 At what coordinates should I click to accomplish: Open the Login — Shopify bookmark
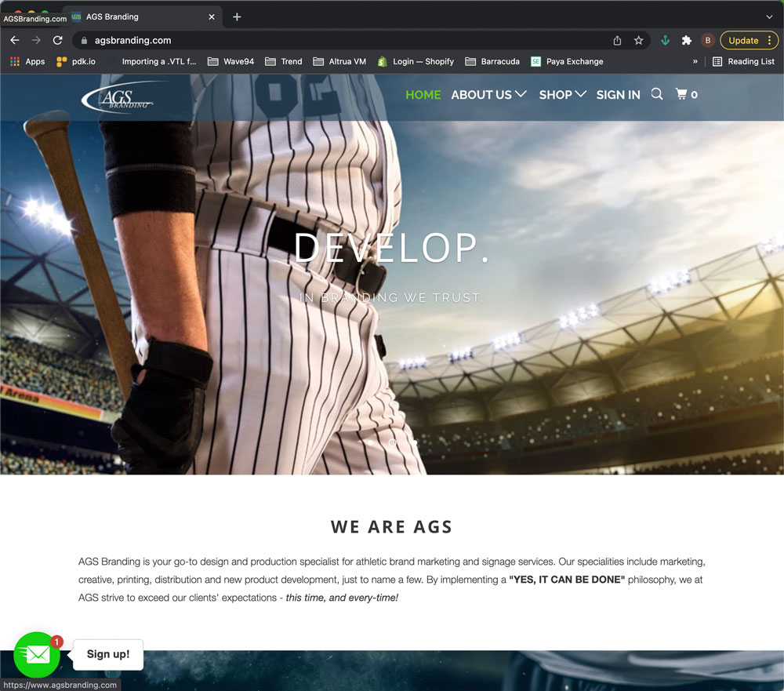coord(416,61)
